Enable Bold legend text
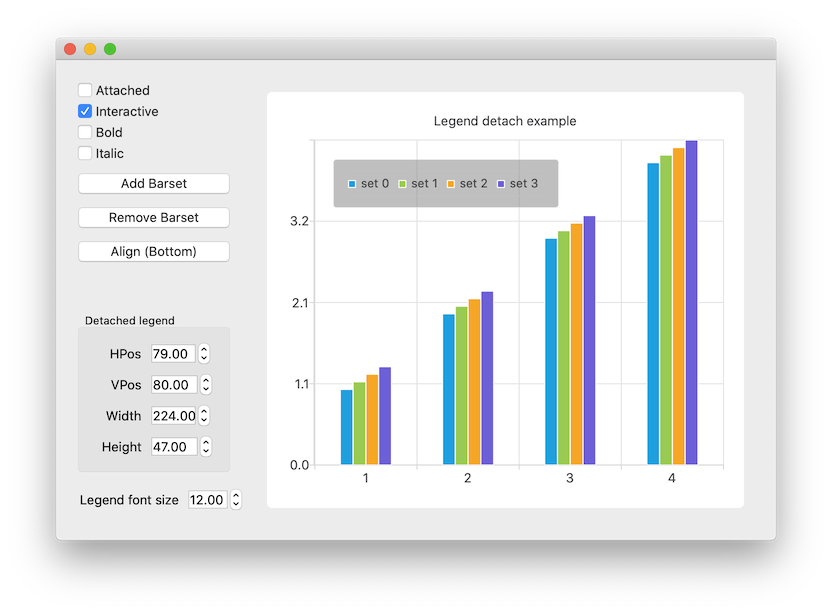 (85, 132)
